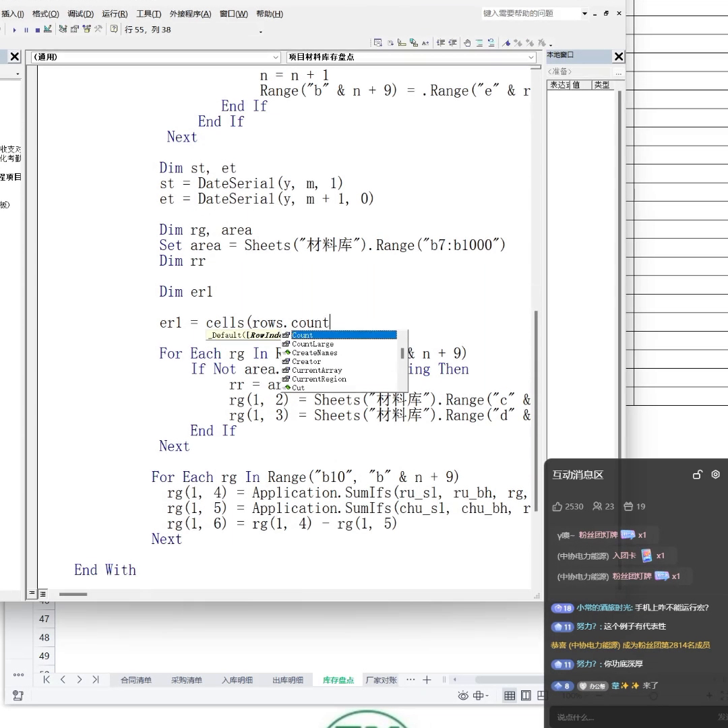Click the 类型 column header
This screenshot has width=728, height=728.
[x=602, y=85]
